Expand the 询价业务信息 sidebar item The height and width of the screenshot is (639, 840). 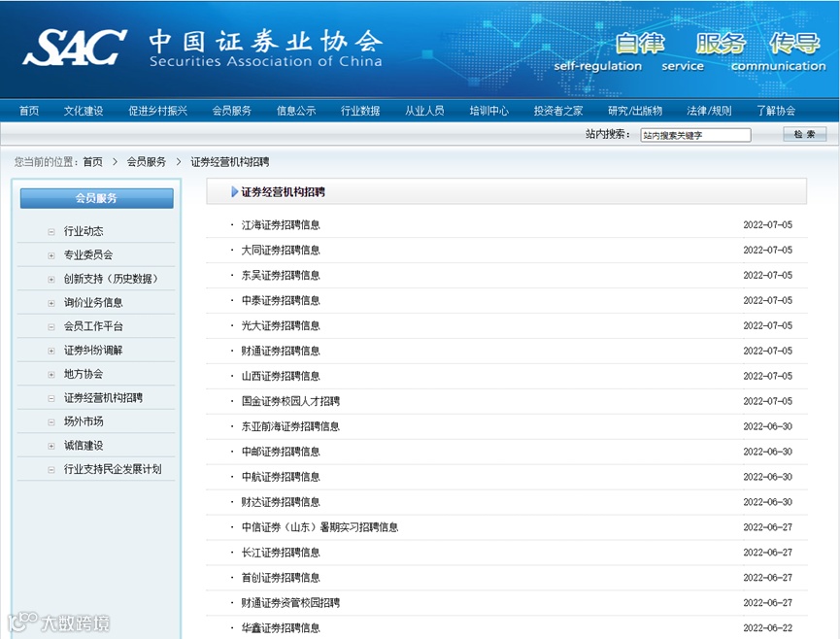tap(51, 303)
